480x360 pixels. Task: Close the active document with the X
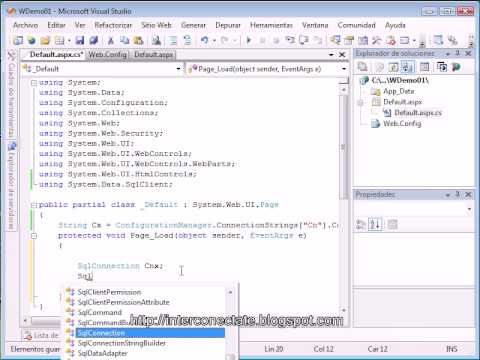tap(342, 54)
